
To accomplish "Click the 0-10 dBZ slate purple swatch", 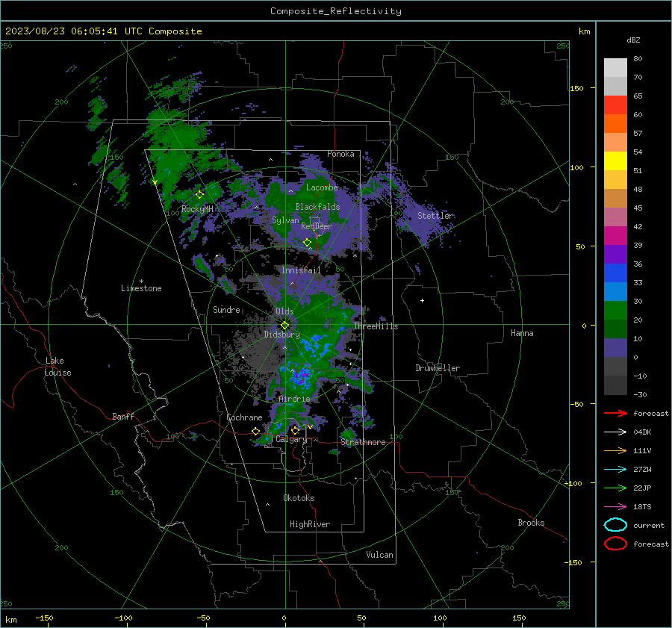I will coord(615,348).
